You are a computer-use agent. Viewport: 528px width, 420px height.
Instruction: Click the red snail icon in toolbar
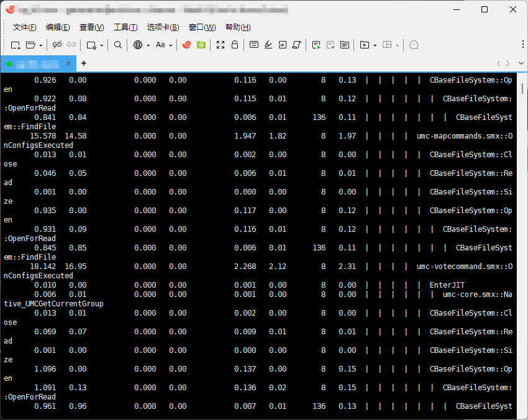(x=186, y=45)
